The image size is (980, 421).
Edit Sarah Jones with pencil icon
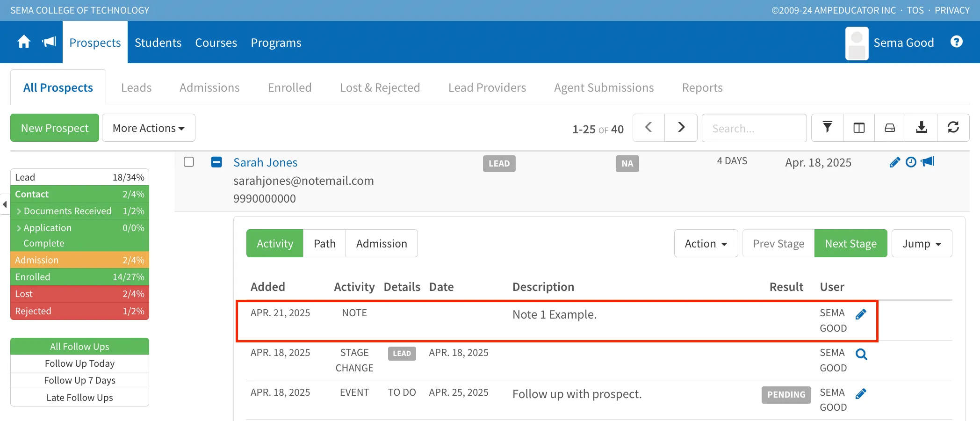(894, 162)
